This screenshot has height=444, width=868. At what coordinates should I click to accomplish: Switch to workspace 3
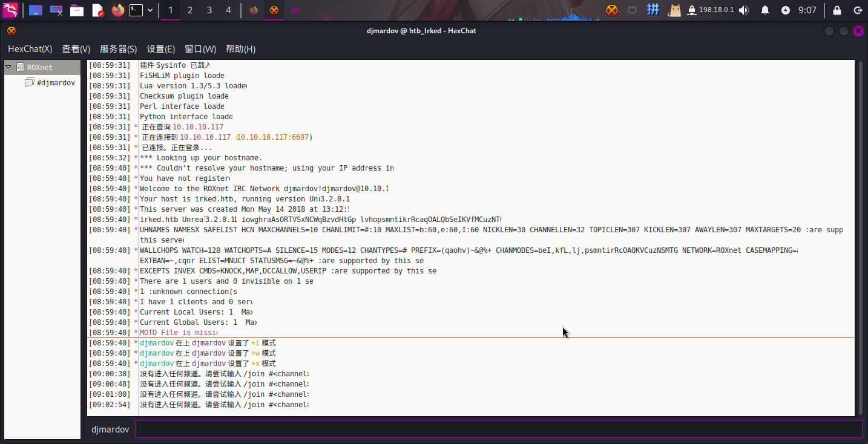coord(209,10)
